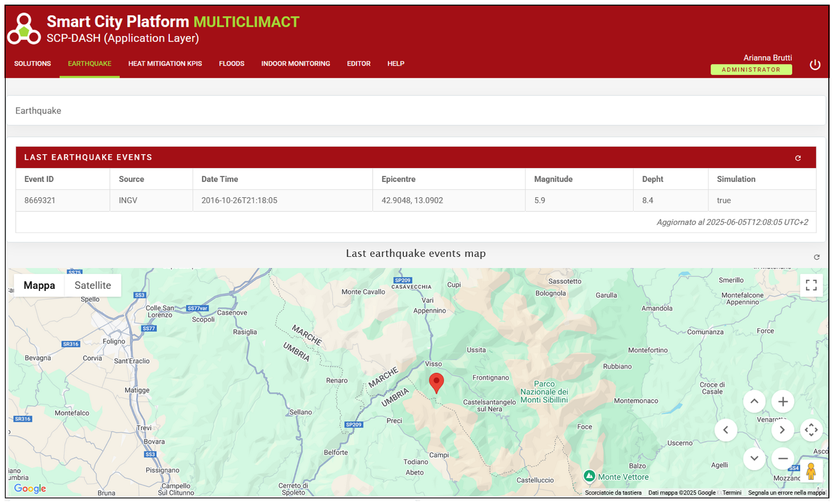Refresh the last earthquake events map
The height and width of the screenshot is (504, 834).
[x=817, y=257]
